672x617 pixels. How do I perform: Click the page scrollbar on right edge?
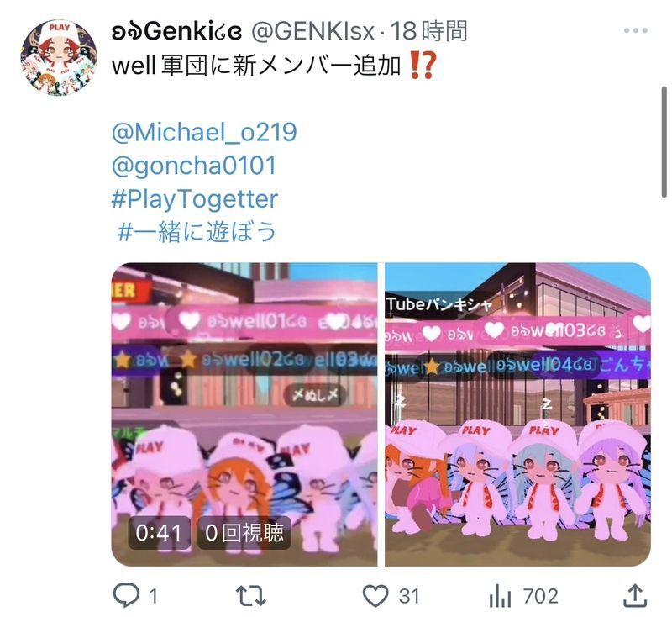click(x=664, y=142)
